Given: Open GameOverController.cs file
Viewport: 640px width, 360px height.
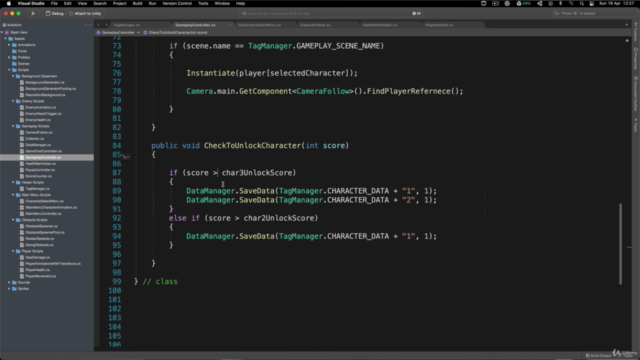Looking at the screenshot, I should [x=44, y=151].
